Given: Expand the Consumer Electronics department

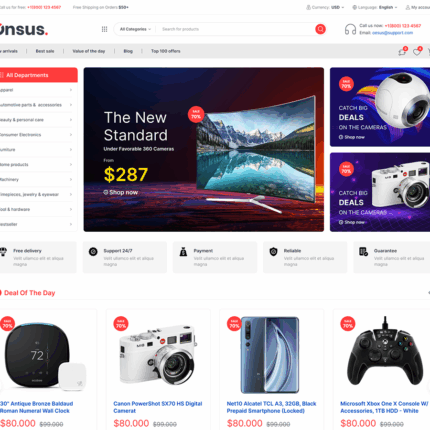Looking at the screenshot, I should pyautogui.click(x=36, y=135).
